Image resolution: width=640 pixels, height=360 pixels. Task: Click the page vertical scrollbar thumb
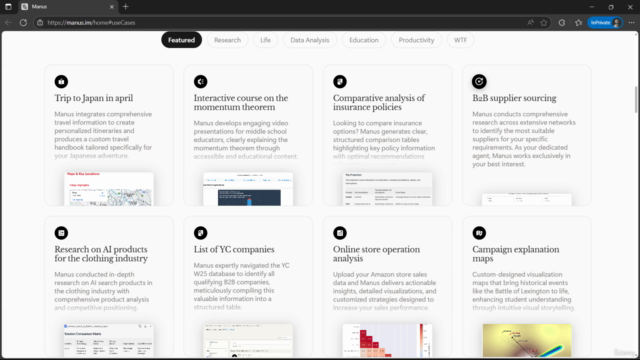pos(636,99)
